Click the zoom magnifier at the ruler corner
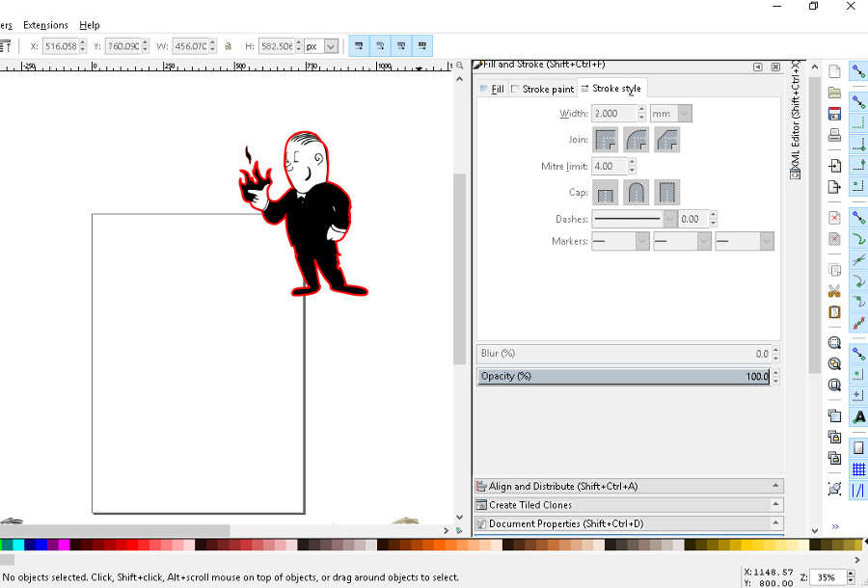 coord(459,66)
